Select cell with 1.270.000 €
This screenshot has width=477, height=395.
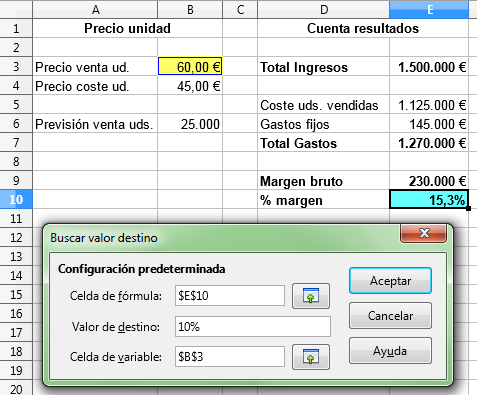[x=429, y=142]
